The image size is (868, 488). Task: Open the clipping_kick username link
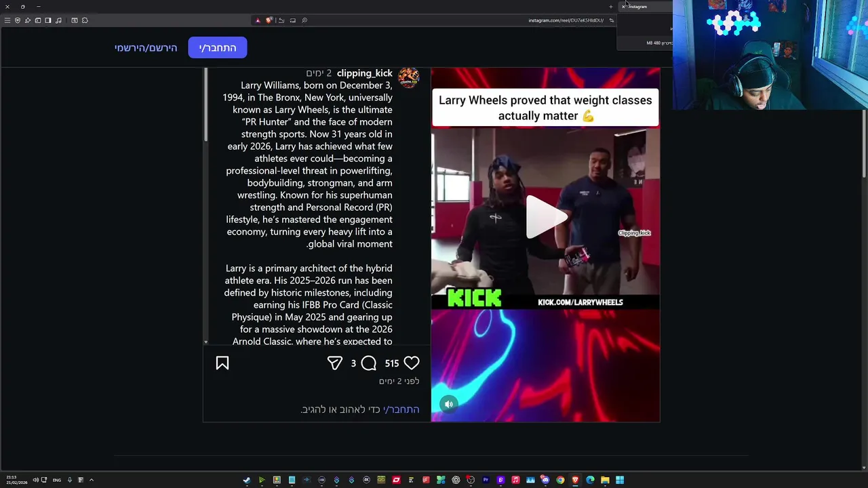[365, 73]
